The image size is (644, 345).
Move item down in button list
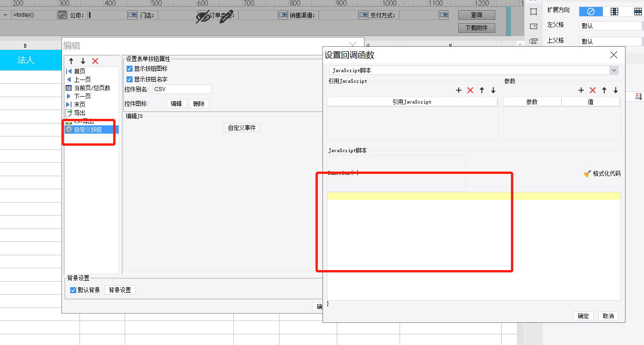[x=83, y=61]
